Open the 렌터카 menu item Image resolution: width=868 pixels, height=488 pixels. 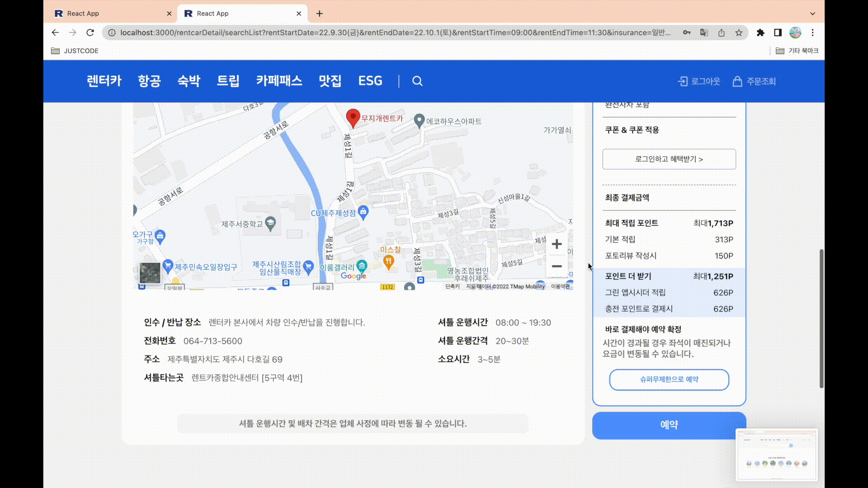tap(104, 81)
